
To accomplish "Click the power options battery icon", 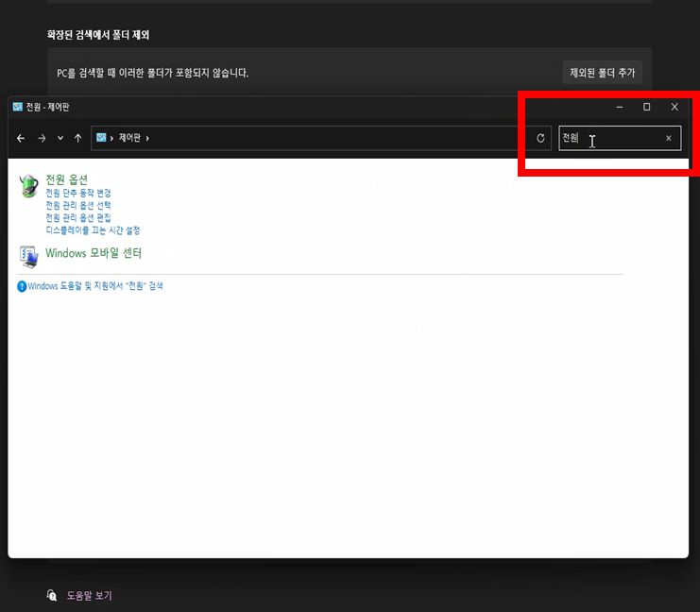I will pos(29,186).
